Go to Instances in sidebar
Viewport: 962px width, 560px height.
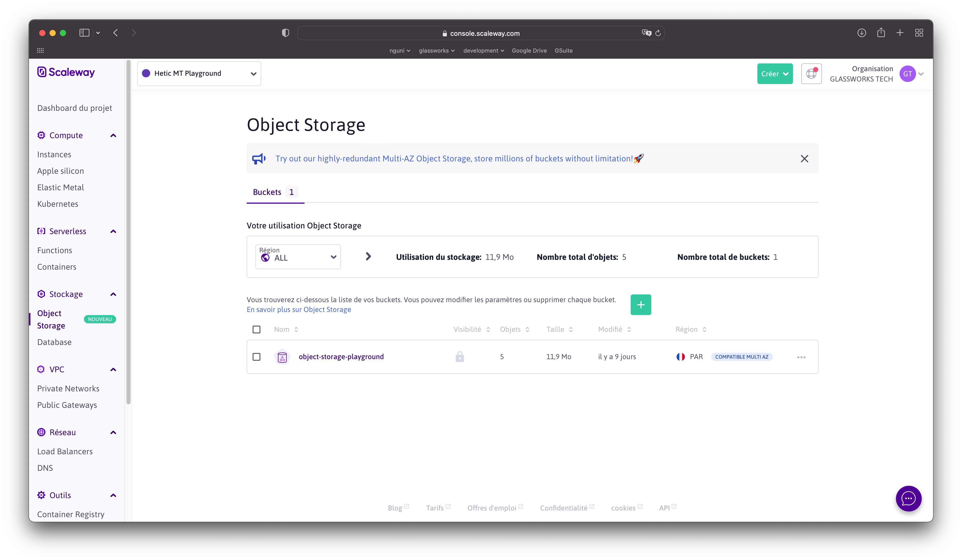point(54,154)
